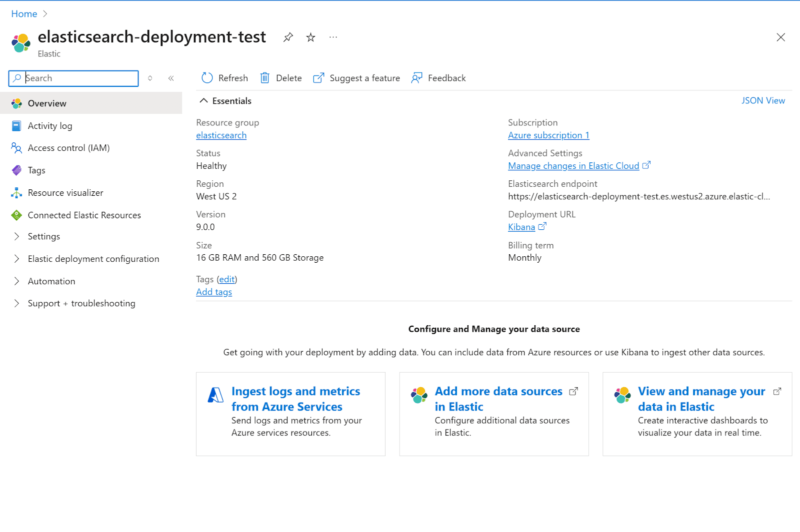Open the more options ellipsis menu
Viewport: 800px width, 532px height.
(333, 37)
